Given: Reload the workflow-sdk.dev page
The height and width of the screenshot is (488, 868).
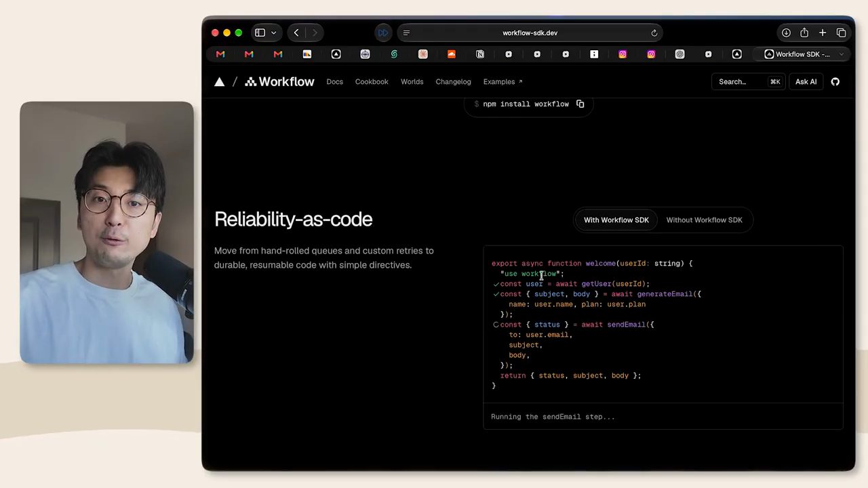Looking at the screenshot, I should pyautogui.click(x=654, y=33).
